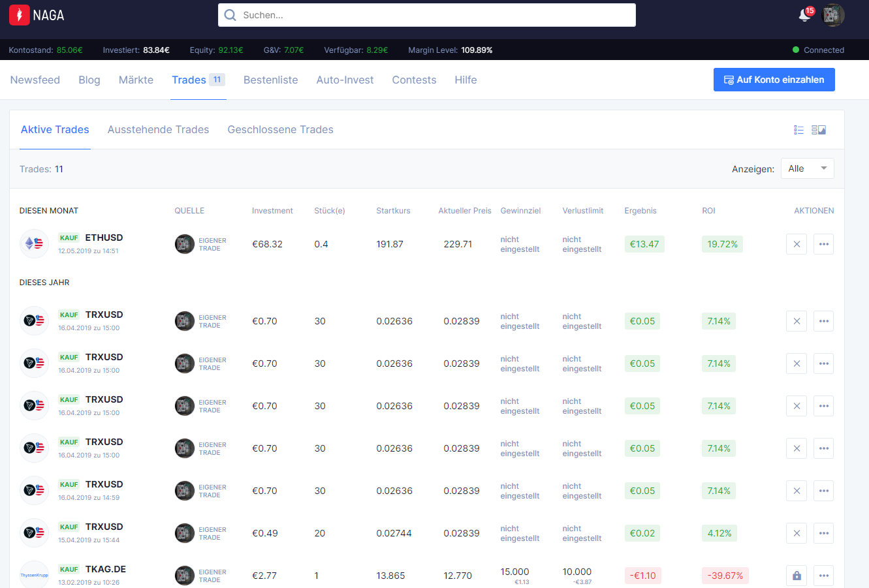Click the KAUF badge on the ETHUSD trade
869x588 pixels.
[x=69, y=238]
